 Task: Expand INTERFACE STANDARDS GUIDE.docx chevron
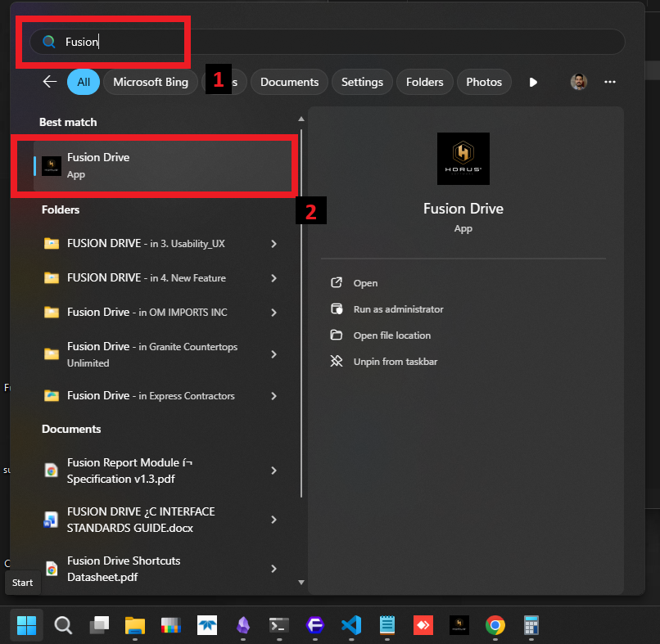[x=274, y=520]
